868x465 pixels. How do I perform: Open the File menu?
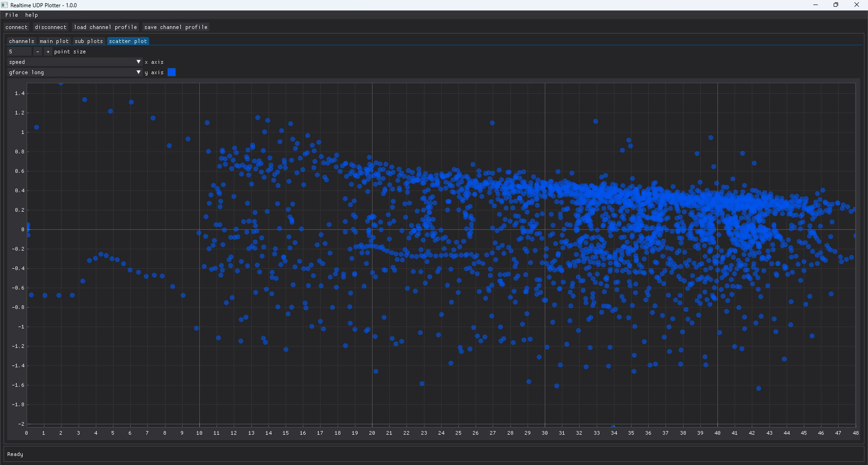point(12,15)
